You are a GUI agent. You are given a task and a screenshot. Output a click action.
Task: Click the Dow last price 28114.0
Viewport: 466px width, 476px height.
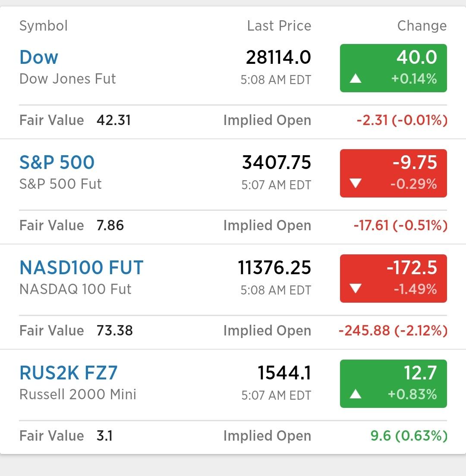278,57
